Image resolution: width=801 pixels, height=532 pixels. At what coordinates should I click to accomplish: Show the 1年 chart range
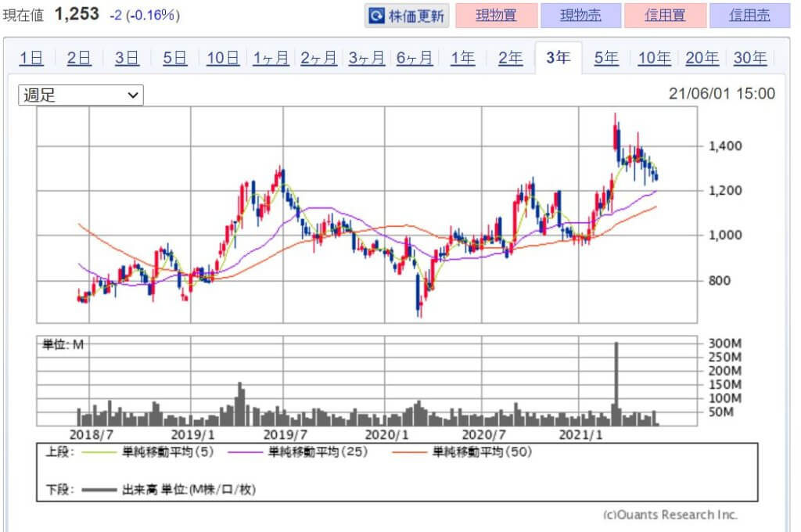(x=463, y=58)
